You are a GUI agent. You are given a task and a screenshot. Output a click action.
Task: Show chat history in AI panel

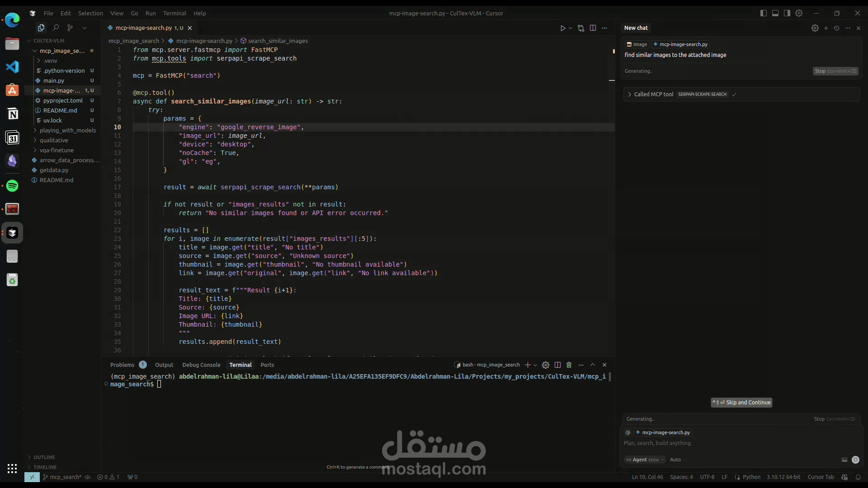click(837, 28)
